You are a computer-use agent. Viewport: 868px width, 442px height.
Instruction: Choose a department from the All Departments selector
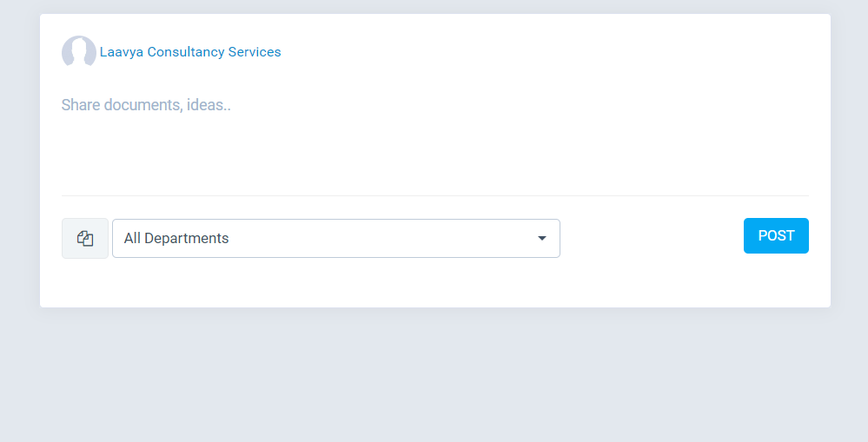(x=336, y=239)
